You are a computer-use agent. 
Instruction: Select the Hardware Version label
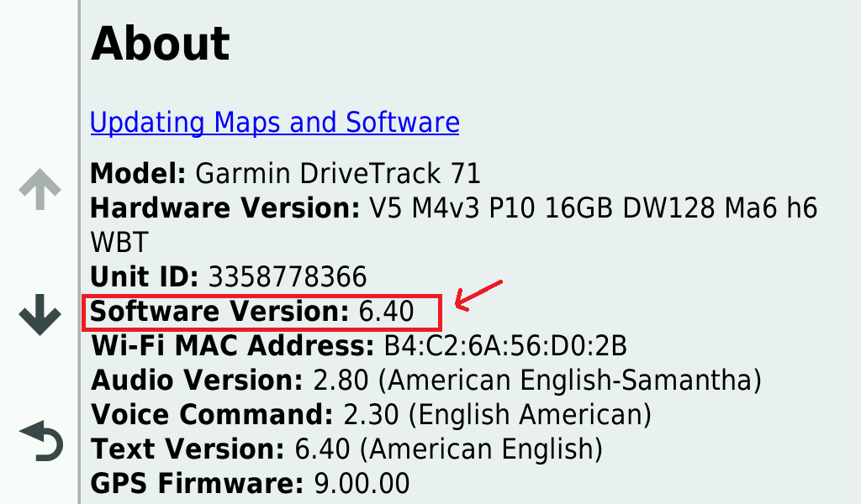(224, 208)
